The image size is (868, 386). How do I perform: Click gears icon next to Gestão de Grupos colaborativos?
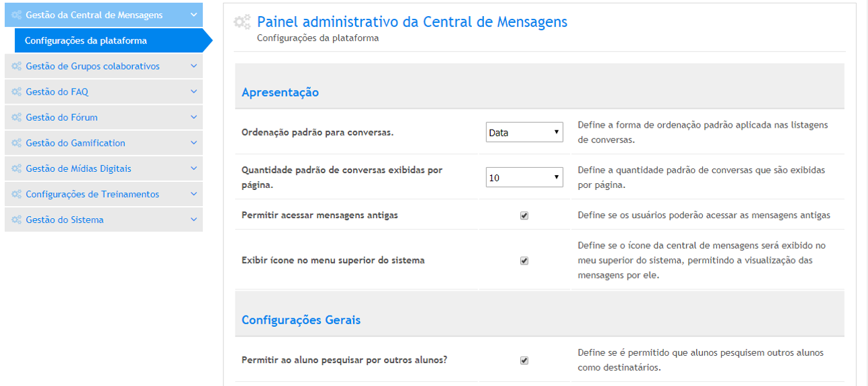tap(17, 66)
